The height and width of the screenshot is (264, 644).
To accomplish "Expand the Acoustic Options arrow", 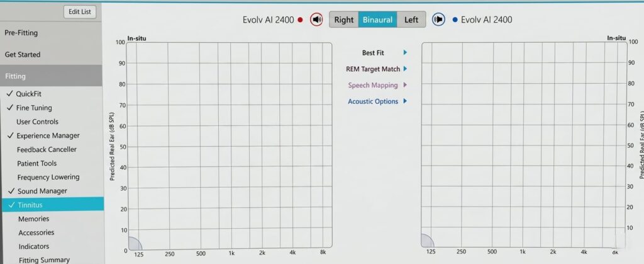I will (405, 101).
